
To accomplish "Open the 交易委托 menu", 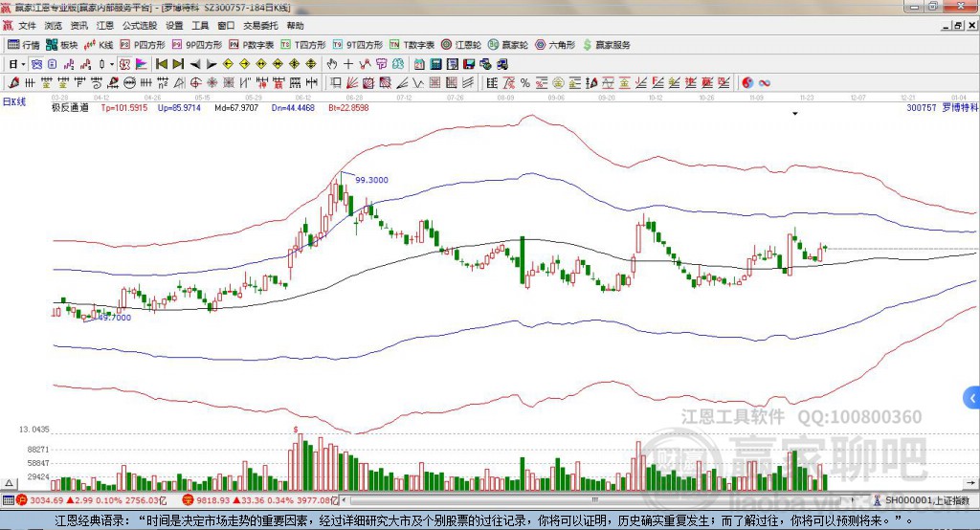I will [x=260, y=26].
